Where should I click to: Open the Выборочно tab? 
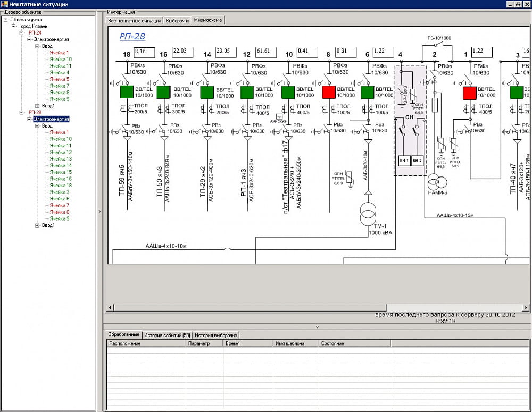click(177, 21)
